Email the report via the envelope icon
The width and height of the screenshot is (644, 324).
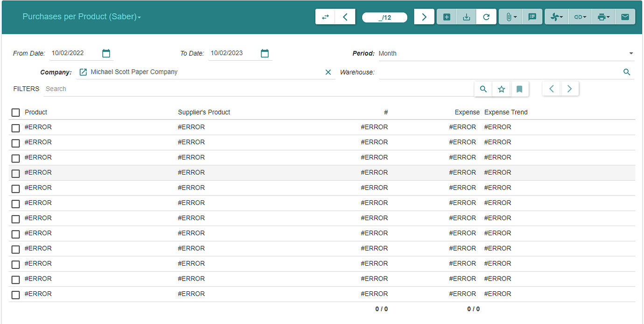point(625,16)
